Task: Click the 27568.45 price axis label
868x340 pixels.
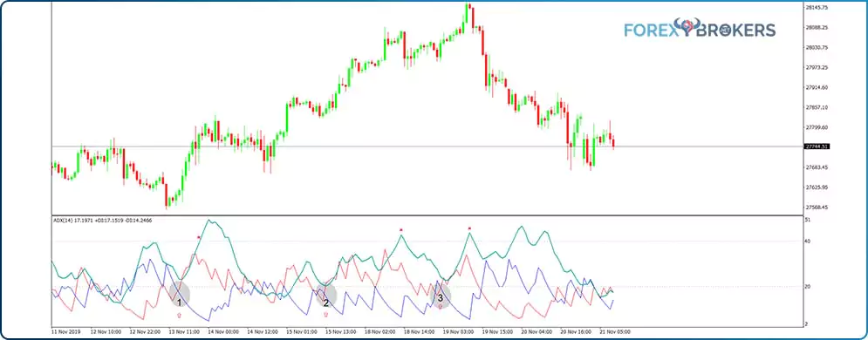Action: click(817, 207)
